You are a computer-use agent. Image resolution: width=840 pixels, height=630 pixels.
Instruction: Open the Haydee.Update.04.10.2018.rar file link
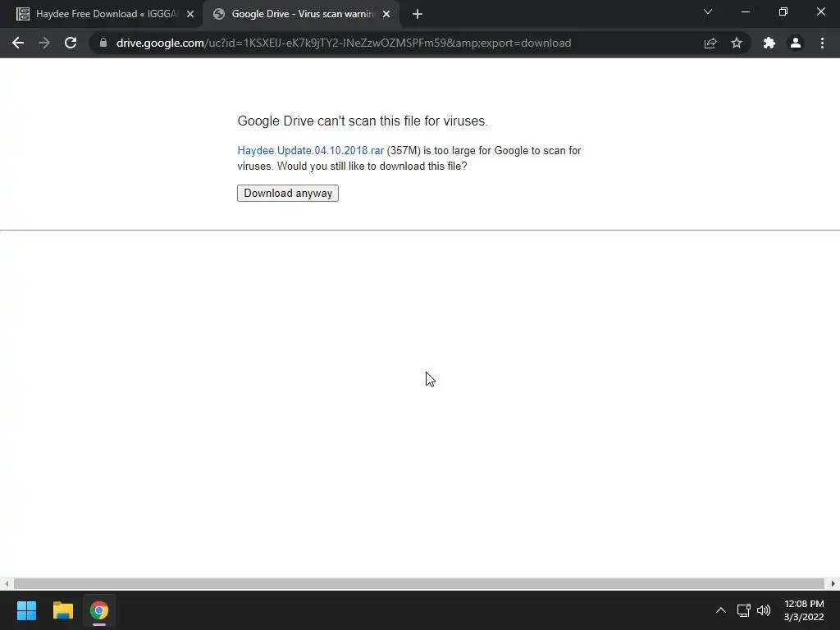tap(311, 151)
